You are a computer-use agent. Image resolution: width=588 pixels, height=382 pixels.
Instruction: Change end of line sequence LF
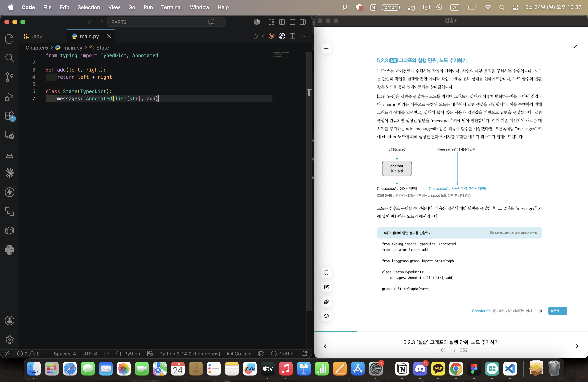click(x=106, y=354)
